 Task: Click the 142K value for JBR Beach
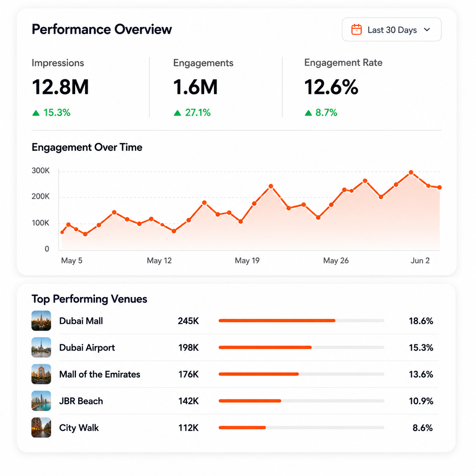(x=189, y=401)
